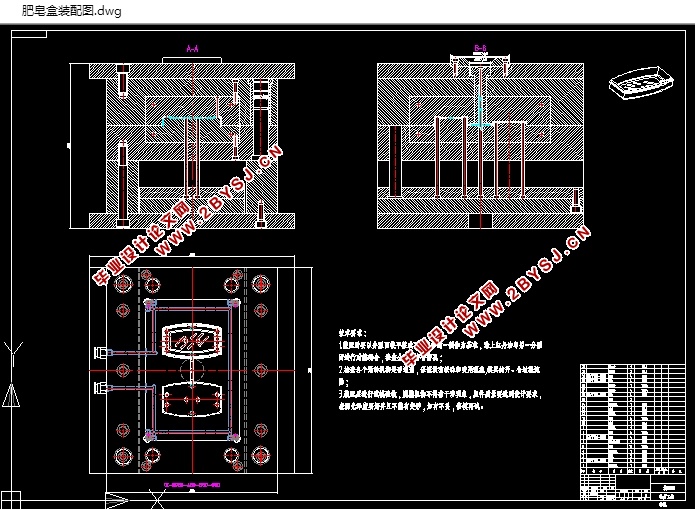This screenshot has width=695, height=509.
Task: Click the cyan runner line in A-A section
Action: click(x=191, y=118)
